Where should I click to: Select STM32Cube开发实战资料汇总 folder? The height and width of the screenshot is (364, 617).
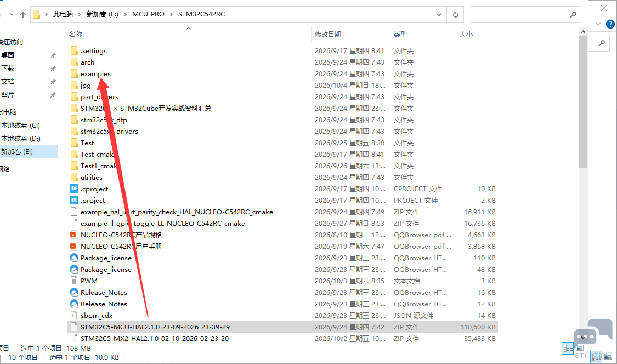pyautogui.click(x=145, y=108)
